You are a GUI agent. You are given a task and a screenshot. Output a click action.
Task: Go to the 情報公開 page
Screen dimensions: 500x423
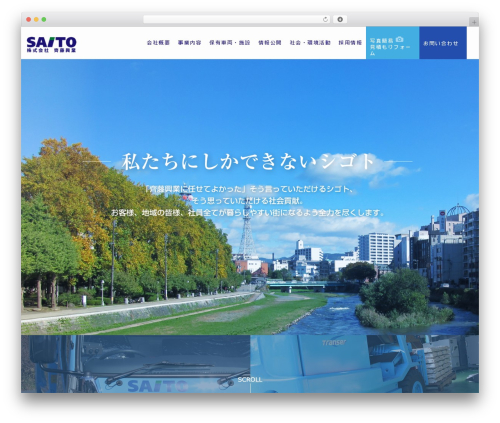(x=270, y=43)
